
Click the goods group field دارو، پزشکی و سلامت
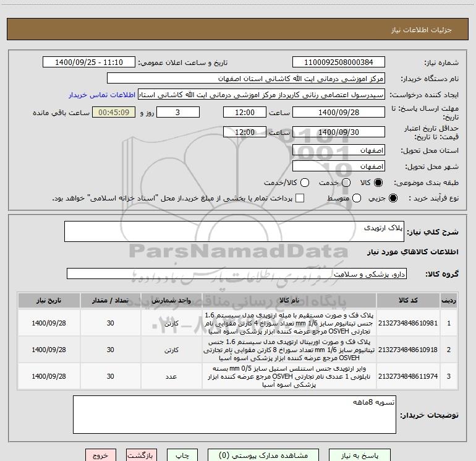(x=237, y=274)
